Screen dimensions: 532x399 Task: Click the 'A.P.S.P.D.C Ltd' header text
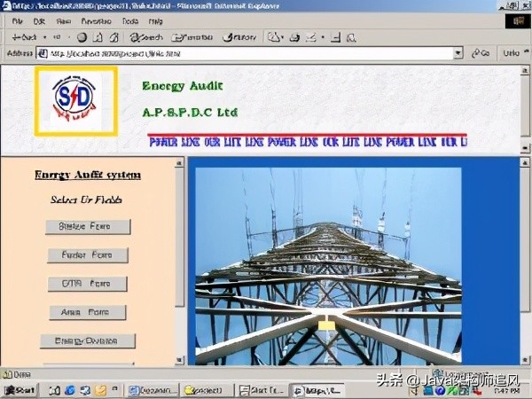point(190,113)
